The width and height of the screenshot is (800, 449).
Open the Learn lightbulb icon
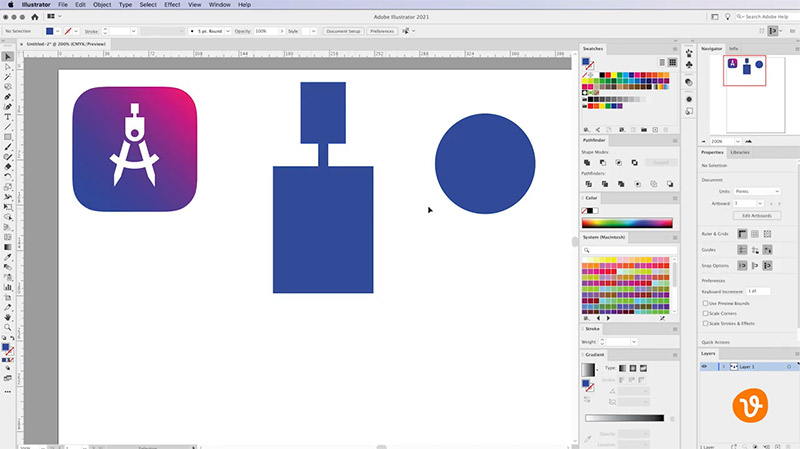click(728, 17)
